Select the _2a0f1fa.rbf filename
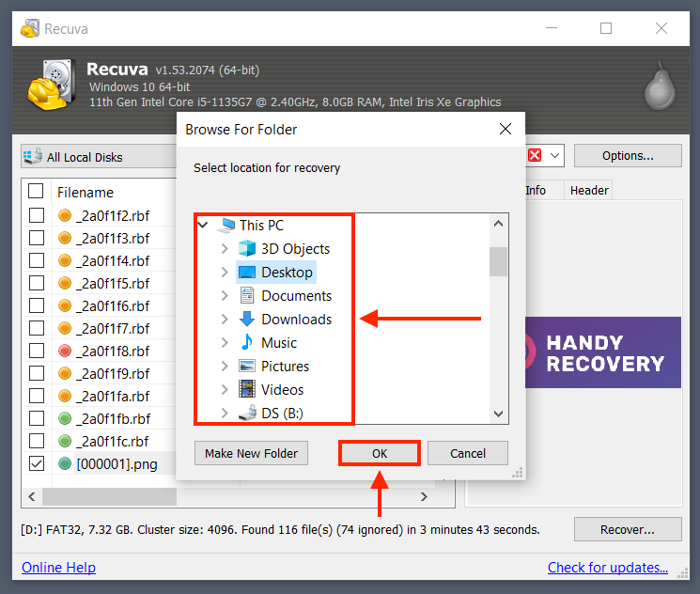The height and width of the screenshot is (594, 700). (x=113, y=396)
